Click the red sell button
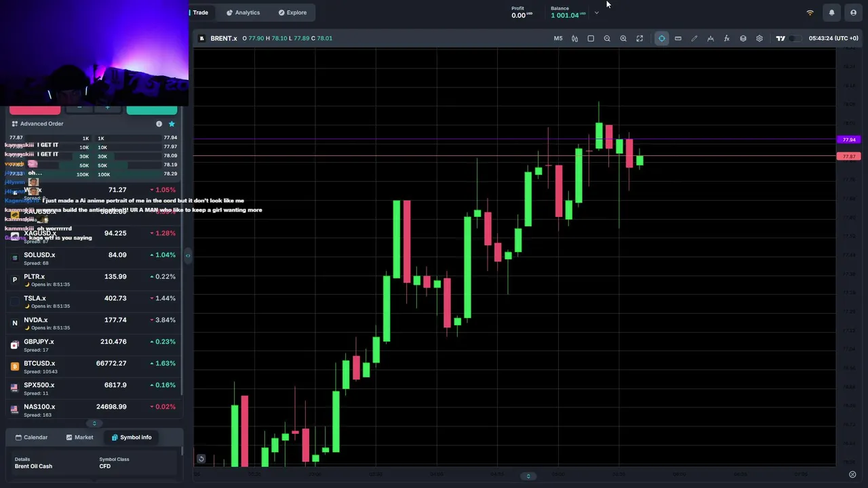 pos(35,109)
